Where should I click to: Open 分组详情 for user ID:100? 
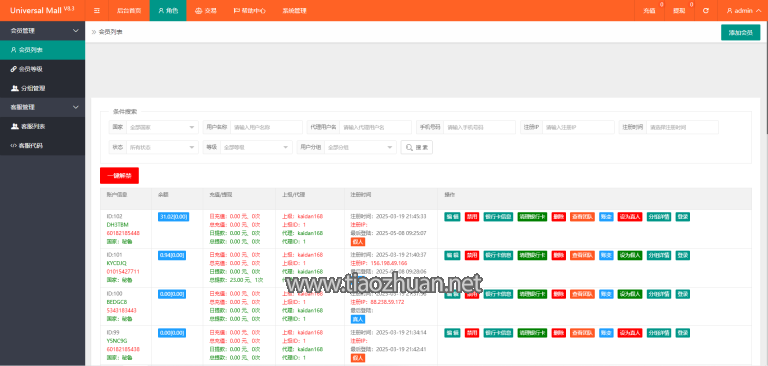[x=659, y=294]
